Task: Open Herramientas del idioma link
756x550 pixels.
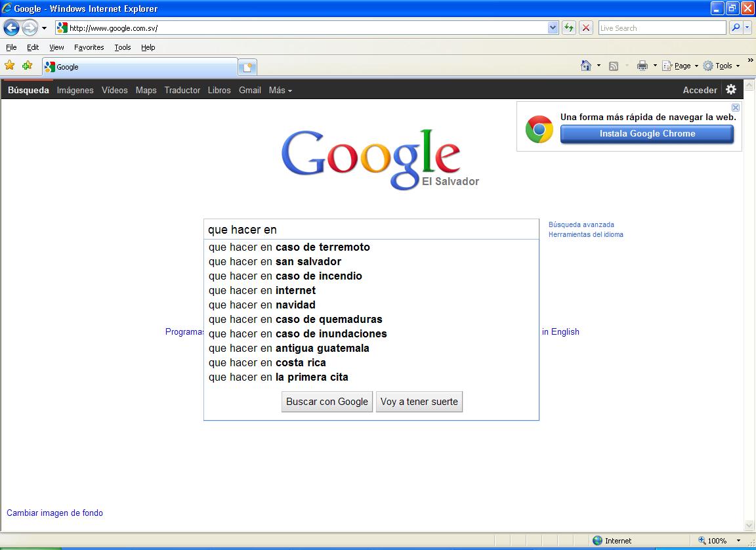Action: 586,235
